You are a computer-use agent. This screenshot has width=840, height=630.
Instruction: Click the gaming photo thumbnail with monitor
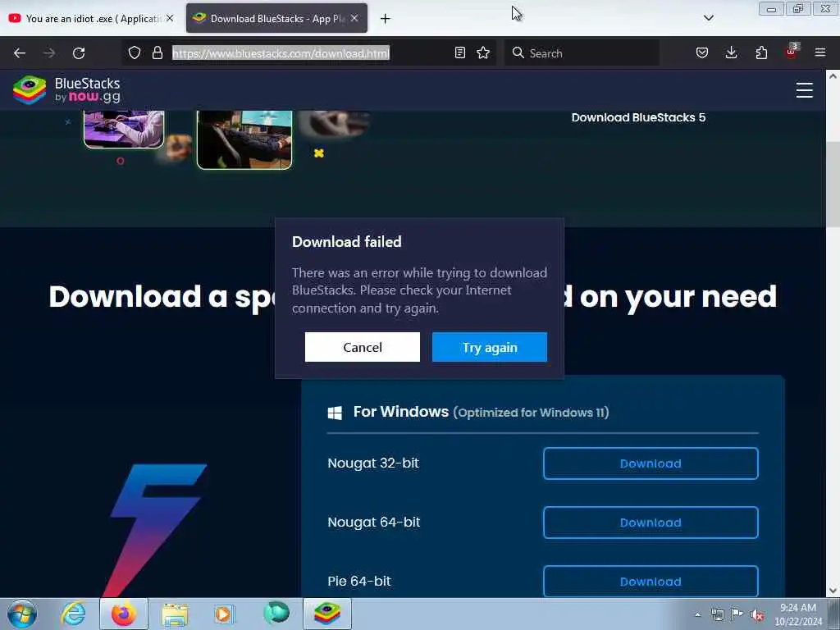pyautogui.click(x=244, y=139)
